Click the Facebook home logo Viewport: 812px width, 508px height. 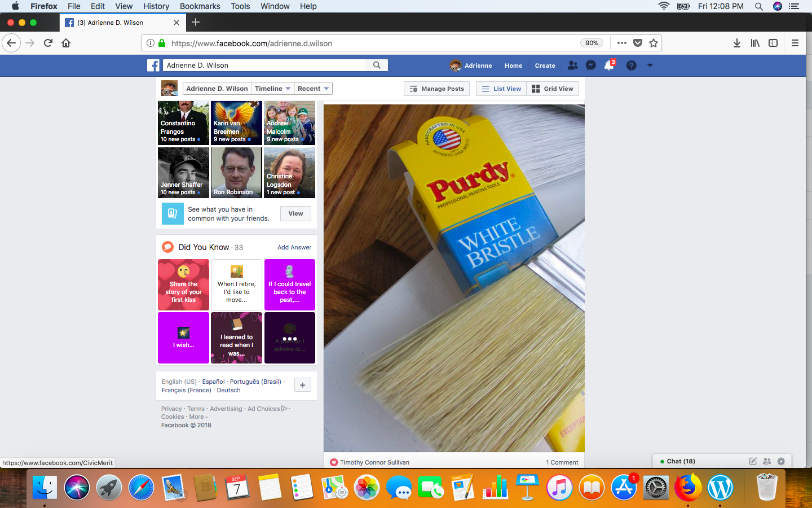click(x=153, y=65)
